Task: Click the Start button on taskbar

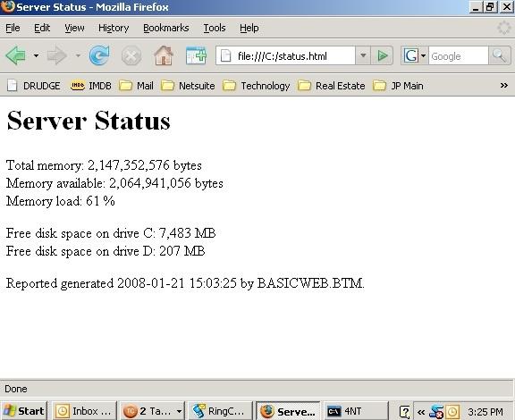Action: pyautogui.click(x=24, y=411)
